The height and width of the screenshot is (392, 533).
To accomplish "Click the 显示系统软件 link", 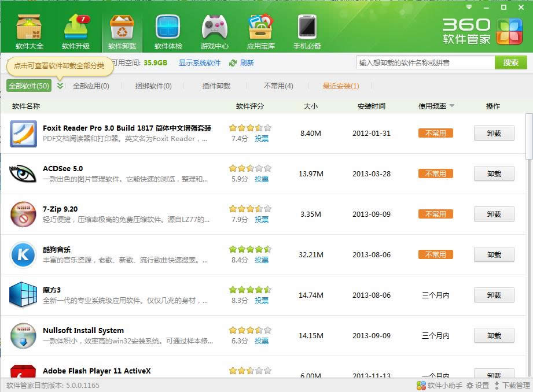I will pos(200,63).
